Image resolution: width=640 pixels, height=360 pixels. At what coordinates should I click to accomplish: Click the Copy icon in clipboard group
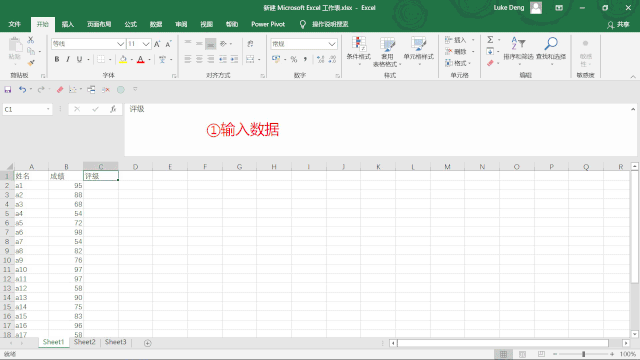click(x=31, y=51)
